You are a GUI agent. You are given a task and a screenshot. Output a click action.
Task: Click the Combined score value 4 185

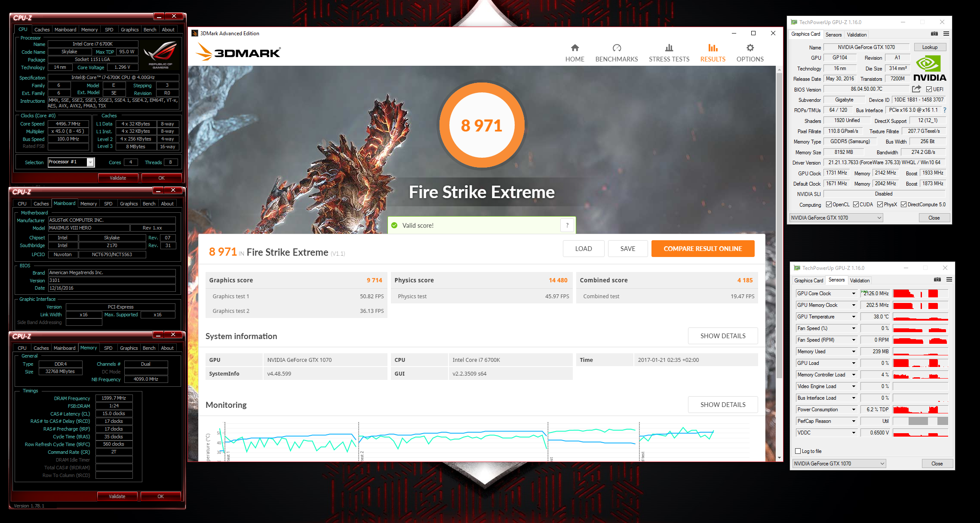(745, 280)
